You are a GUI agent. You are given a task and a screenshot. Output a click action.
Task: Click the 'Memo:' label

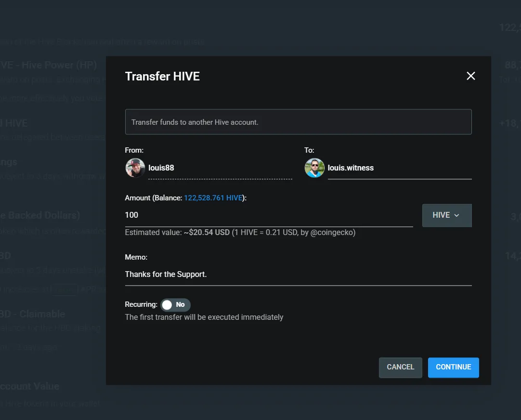pyautogui.click(x=136, y=257)
